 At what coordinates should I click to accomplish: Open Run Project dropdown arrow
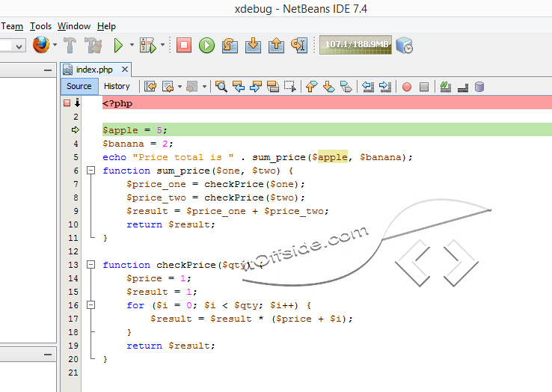pyautogui.click(x=132, y=45)
